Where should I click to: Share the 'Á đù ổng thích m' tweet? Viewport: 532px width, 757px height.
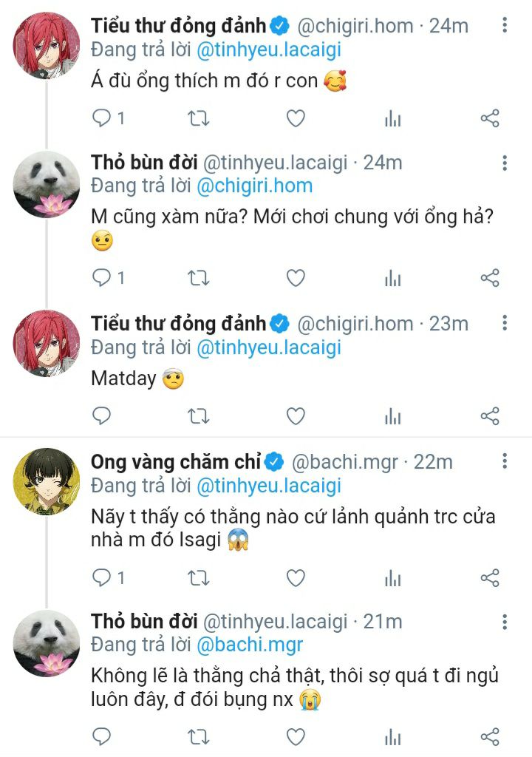tap(490, 118)
